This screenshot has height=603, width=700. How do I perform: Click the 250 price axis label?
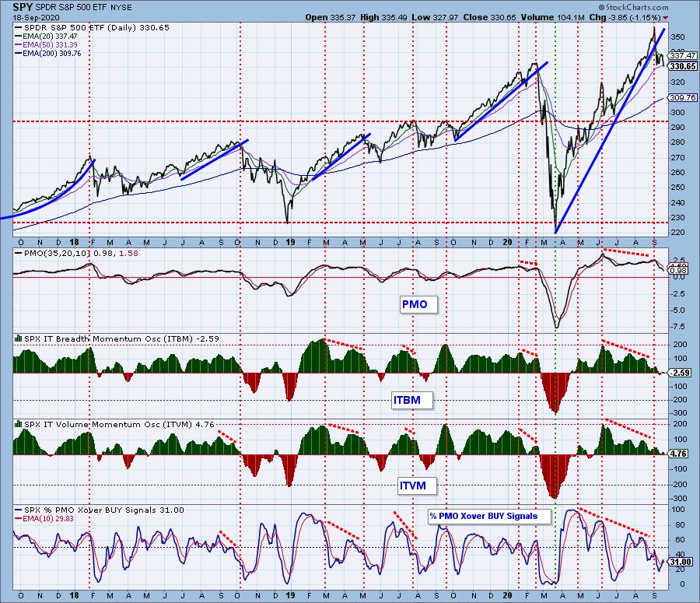coord(677,188)
